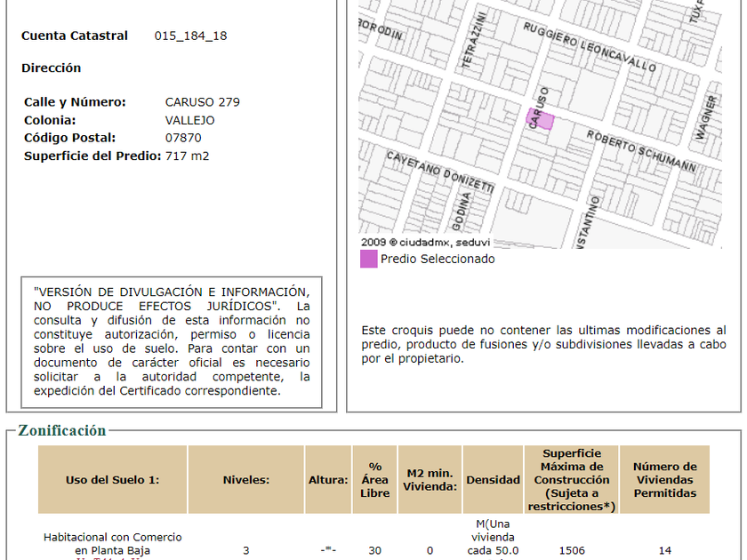Click the TETRAZZINI street label on map
747x560 pixels.
click(x=475, y=40)
